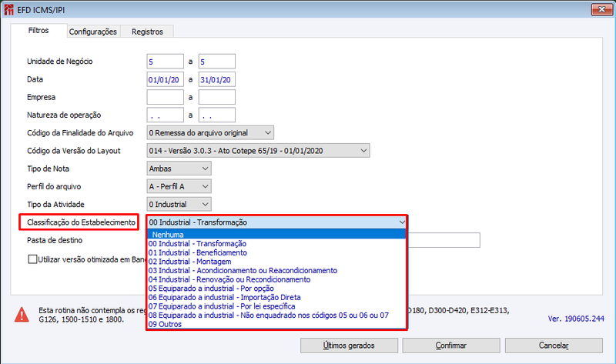Screen dimensions: 616x364
Task: Click the start date field 01/01/20
Action: point(166,79)
